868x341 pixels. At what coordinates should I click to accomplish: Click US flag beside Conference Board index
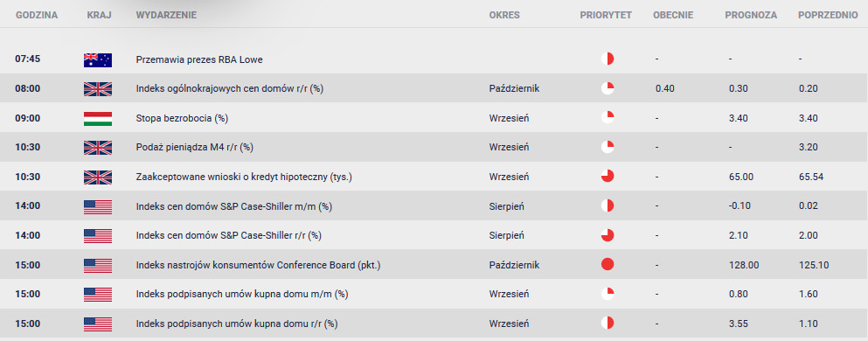tap(97, 265)
